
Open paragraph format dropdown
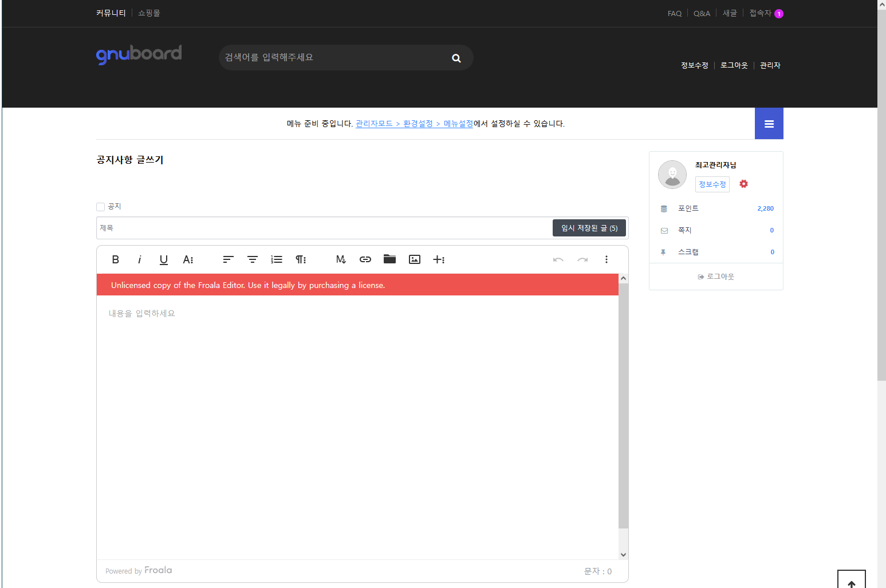tap(301, 259)
